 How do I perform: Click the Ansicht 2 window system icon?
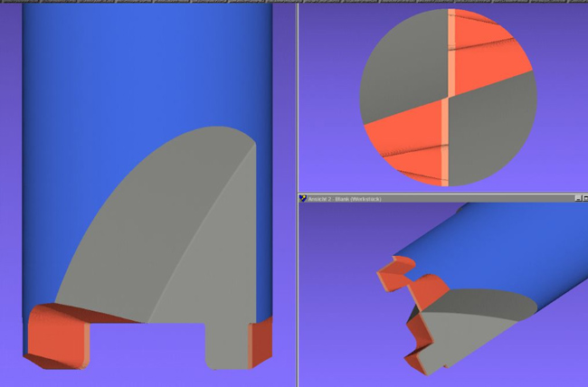coord(303,197)
